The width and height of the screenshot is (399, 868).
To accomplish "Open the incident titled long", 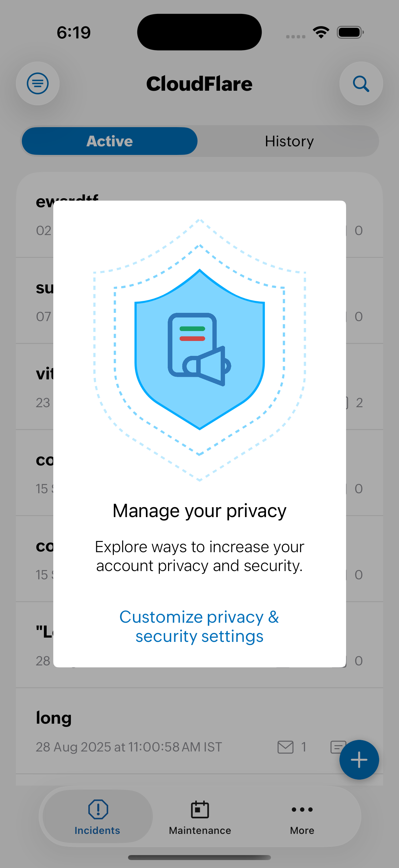I will [54, 718].
